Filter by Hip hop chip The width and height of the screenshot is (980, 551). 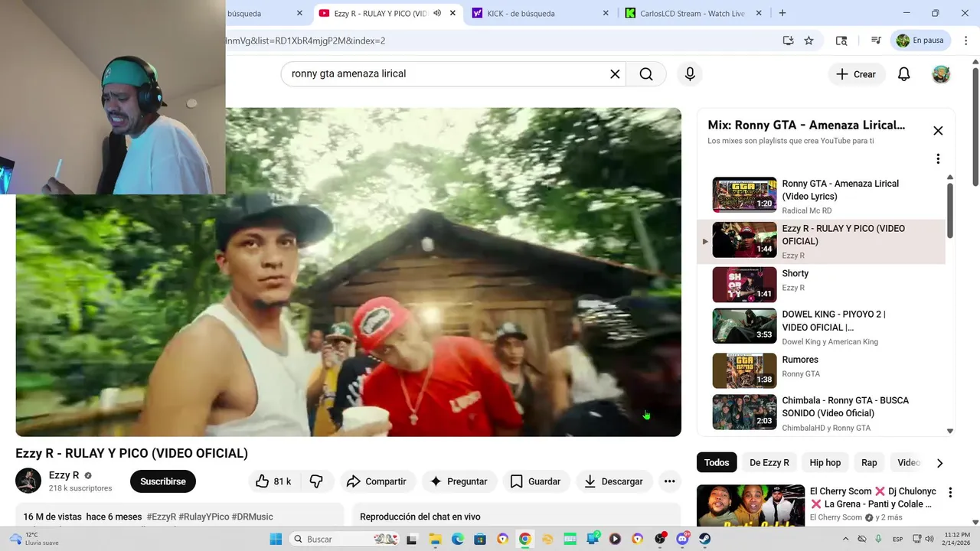(x=825, y=462)
